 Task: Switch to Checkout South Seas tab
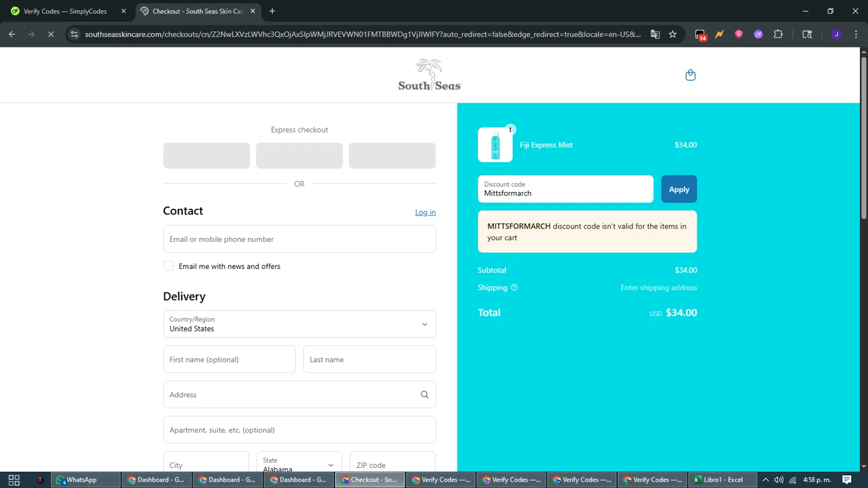click(x=198, y=11)
